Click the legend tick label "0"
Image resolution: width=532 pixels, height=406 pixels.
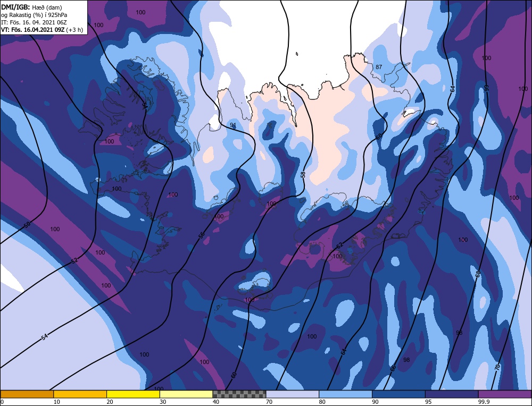[x=2, y=402]
